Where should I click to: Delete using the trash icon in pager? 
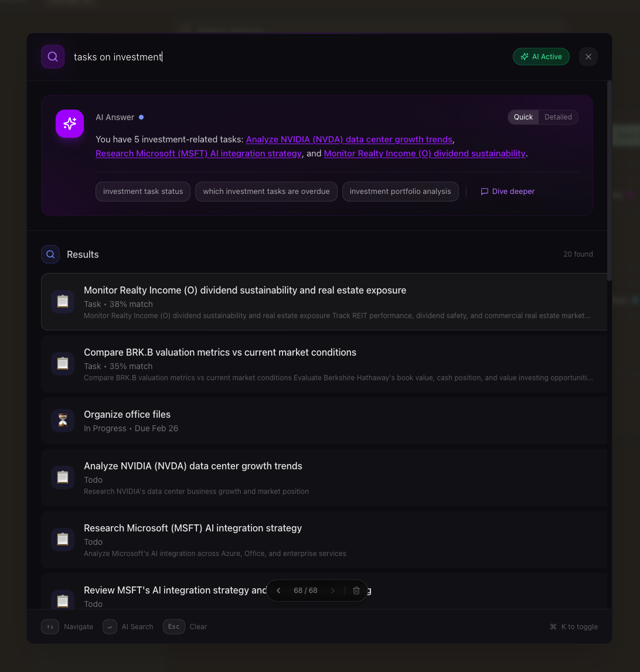click(356, 591)
